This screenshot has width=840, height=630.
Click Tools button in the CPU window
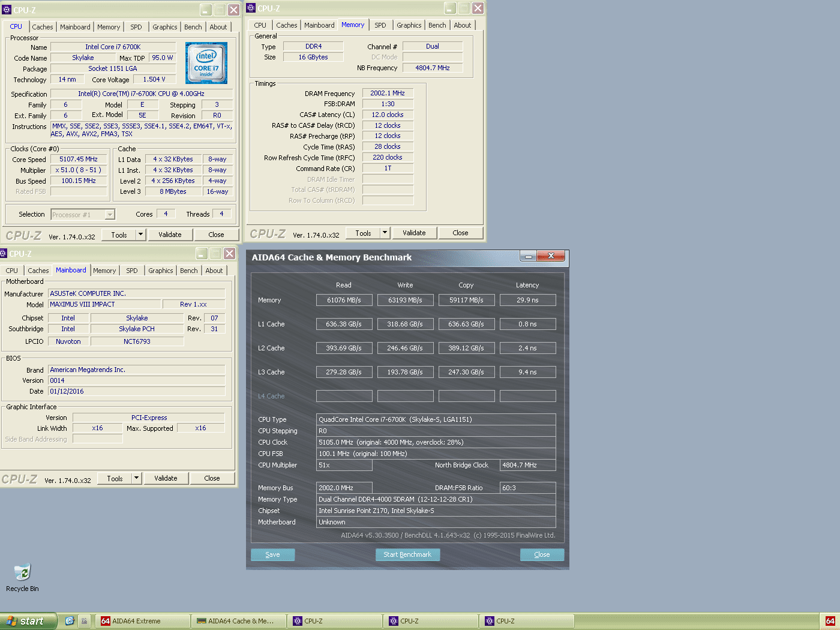[x=119, y=235]
